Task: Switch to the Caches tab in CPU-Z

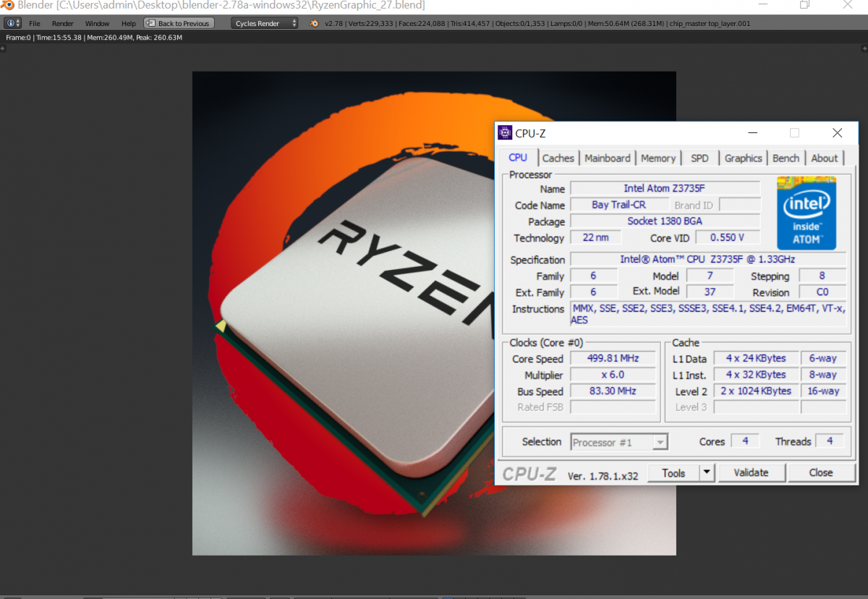Action: 558,158
